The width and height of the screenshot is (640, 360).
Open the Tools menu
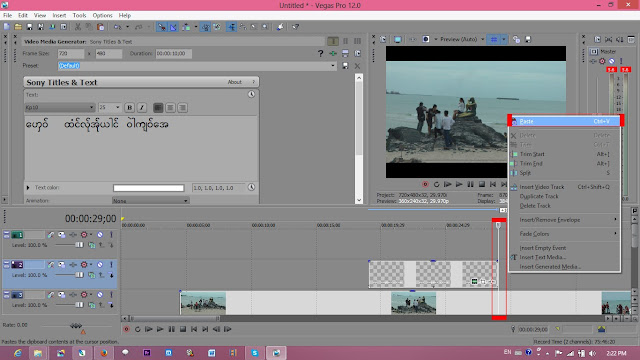79,16
